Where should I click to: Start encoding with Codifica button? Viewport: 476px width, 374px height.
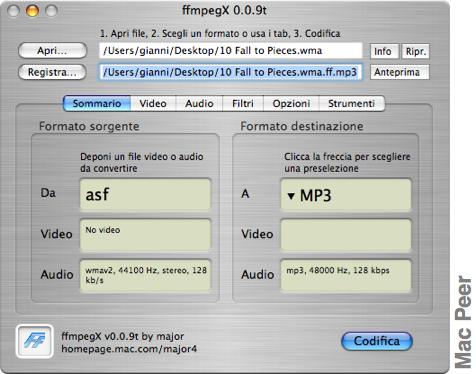coord(377,341)
